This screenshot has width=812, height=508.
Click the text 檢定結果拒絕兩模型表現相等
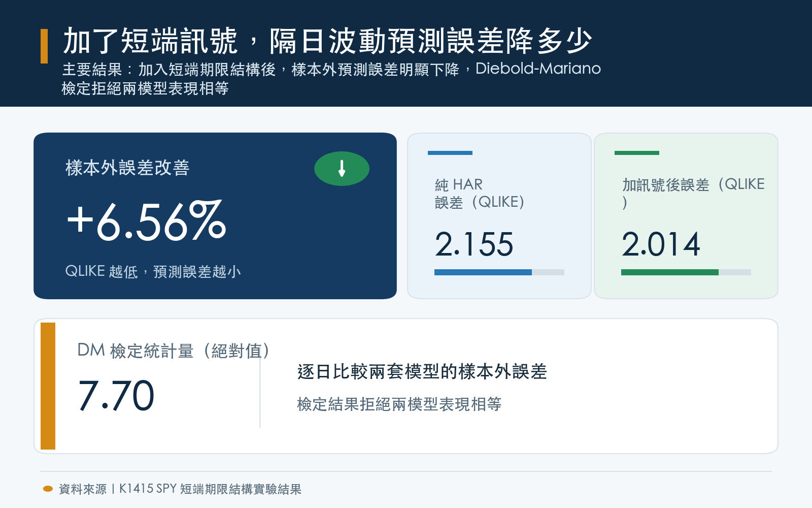(x=399, y=404)
